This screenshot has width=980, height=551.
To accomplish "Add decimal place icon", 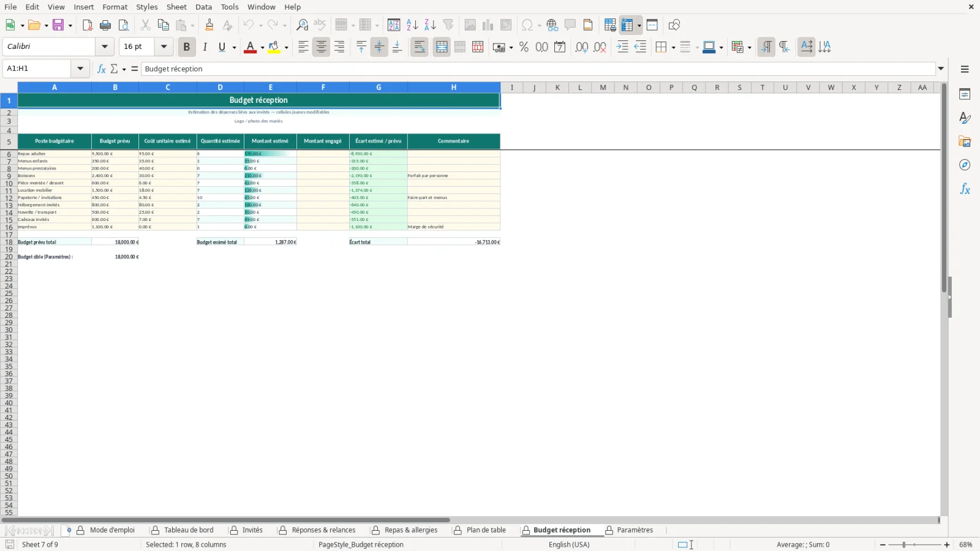I will coord(582,47).
